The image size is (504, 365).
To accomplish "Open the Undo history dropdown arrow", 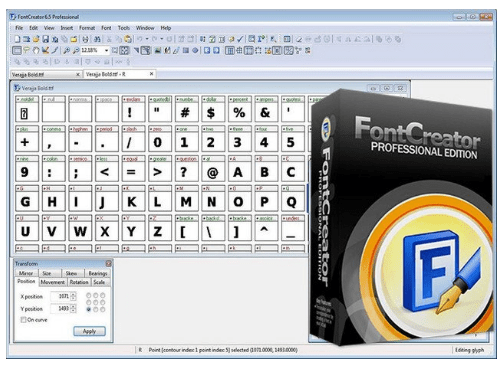I will tap(147, 39).
